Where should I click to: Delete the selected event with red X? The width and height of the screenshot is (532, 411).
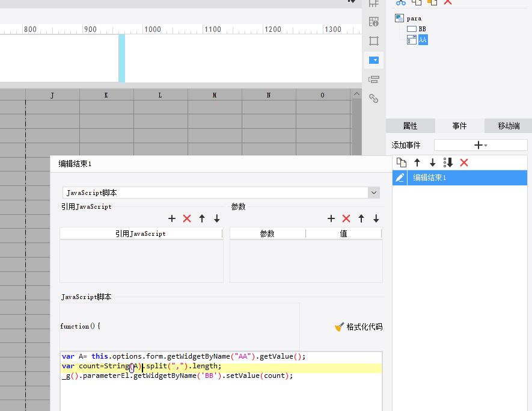464,162
